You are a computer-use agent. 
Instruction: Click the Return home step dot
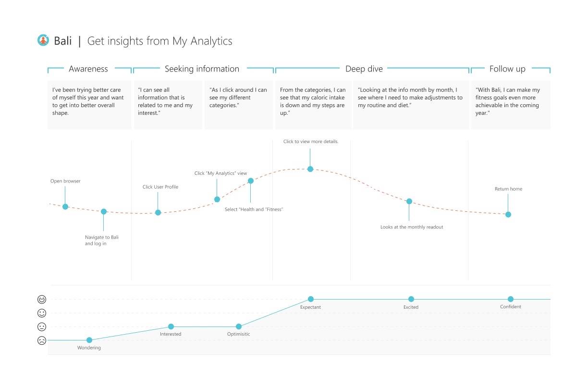[508, 215]
